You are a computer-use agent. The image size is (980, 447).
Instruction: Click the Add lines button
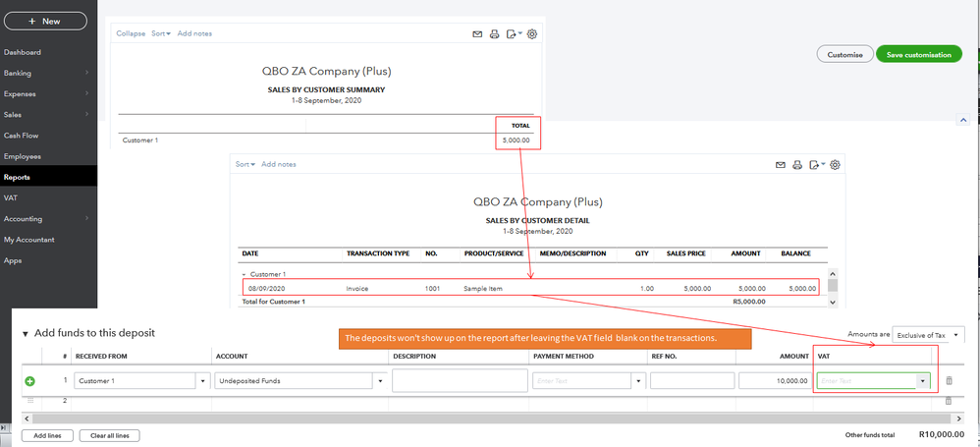tap(48, 436)
